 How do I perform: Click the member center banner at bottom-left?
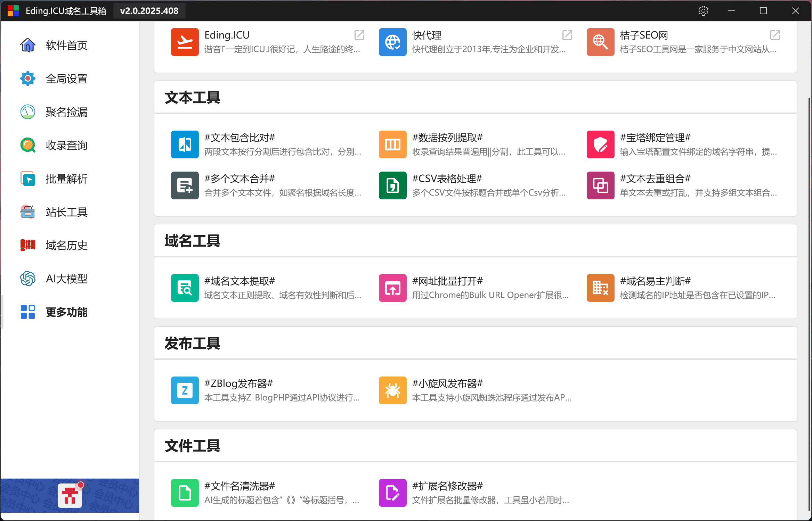tap(70, 495)
